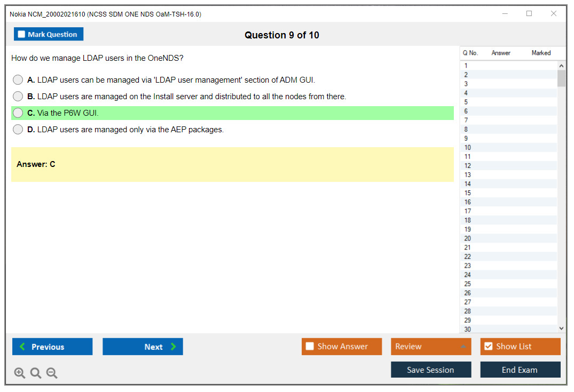Enable the Show Answer checkbox

(x=310, y=347)
